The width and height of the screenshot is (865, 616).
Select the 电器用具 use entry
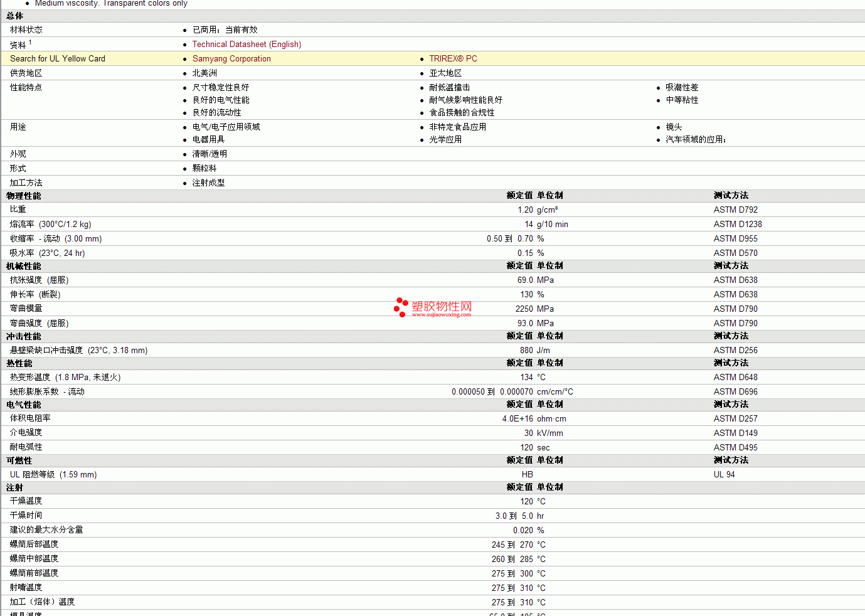[x=209, y=140]
